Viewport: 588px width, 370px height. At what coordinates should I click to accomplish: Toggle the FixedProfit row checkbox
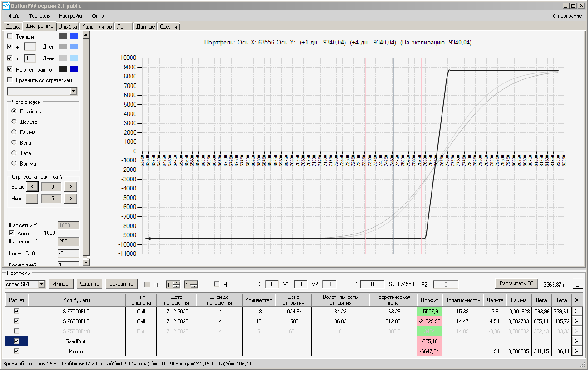[x=17, y=341]
